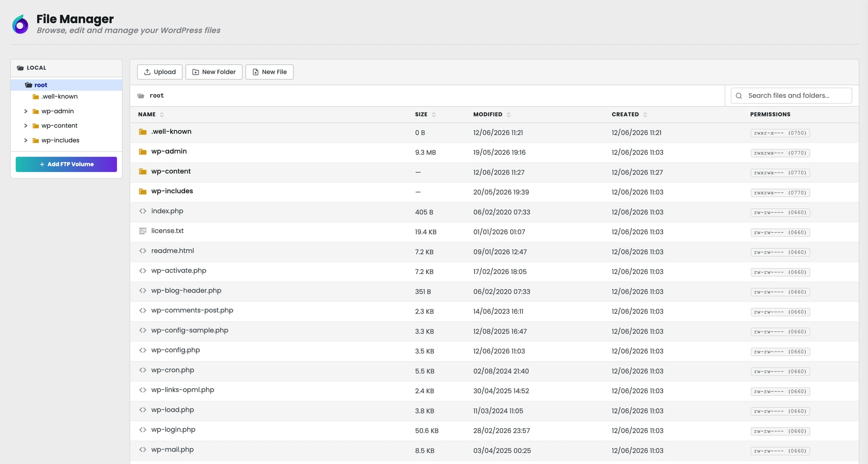The image size is (868, 464).
Task: Select wp-admin label in sidebar tree
Action: [x=57, y=111]
